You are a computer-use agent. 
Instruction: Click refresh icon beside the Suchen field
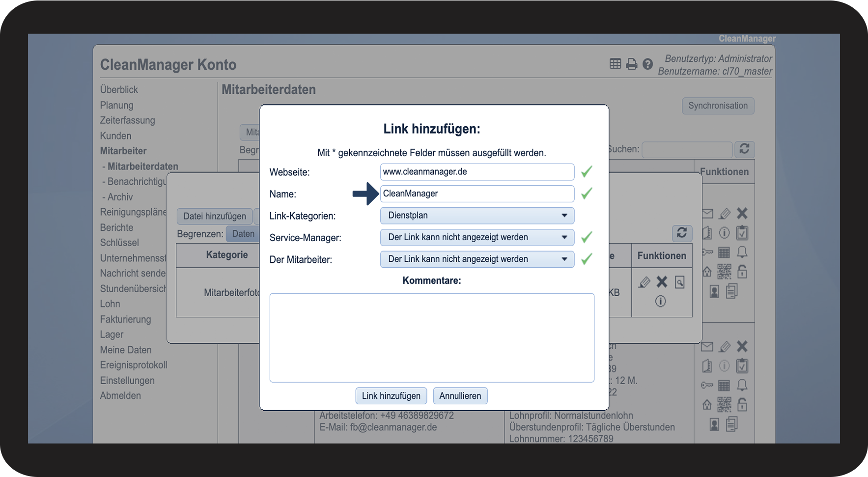pos(744,149)
